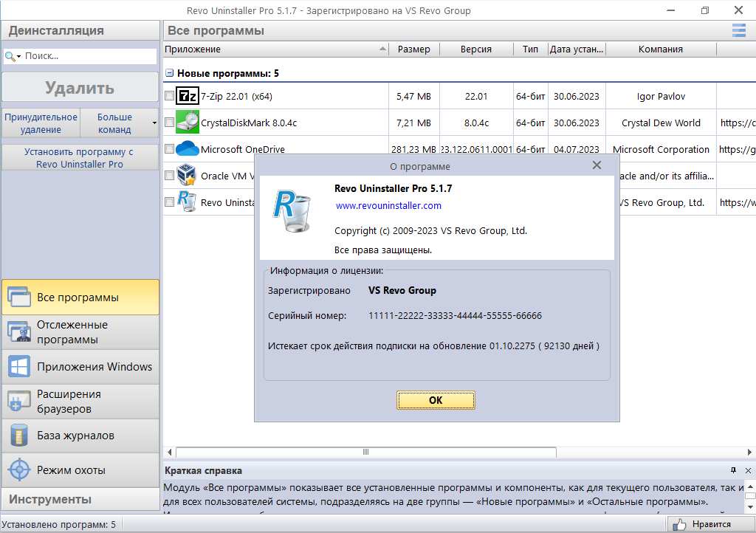
Task: Click the thumbs-up icon in the status bar
Action: [x=679, y=524]
